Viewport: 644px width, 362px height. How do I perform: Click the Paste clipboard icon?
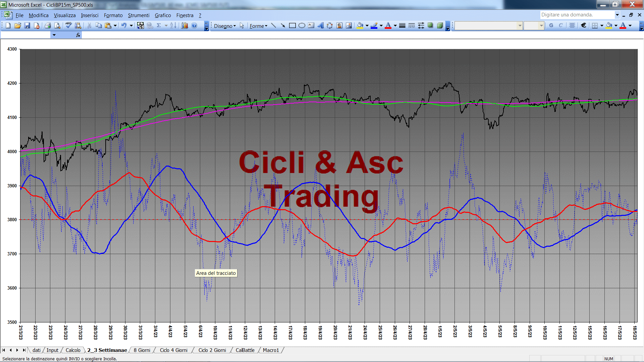[x=108, y=25]
